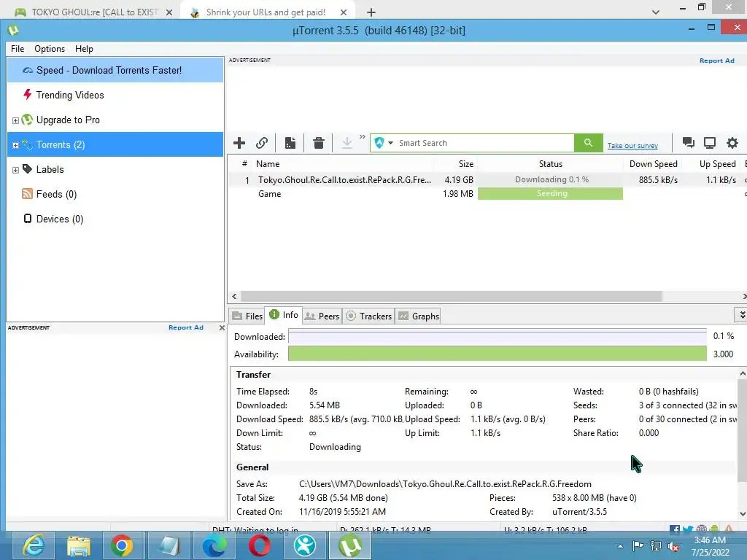
Task: Click Report Ad link above the toolbar
Action: pyautogui.click(x=716, y=61)
